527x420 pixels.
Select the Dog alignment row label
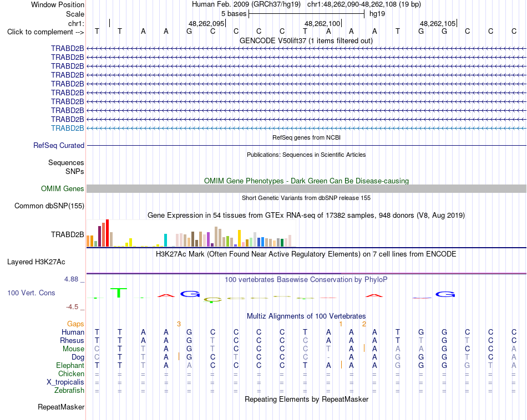(x=78, y=357)
